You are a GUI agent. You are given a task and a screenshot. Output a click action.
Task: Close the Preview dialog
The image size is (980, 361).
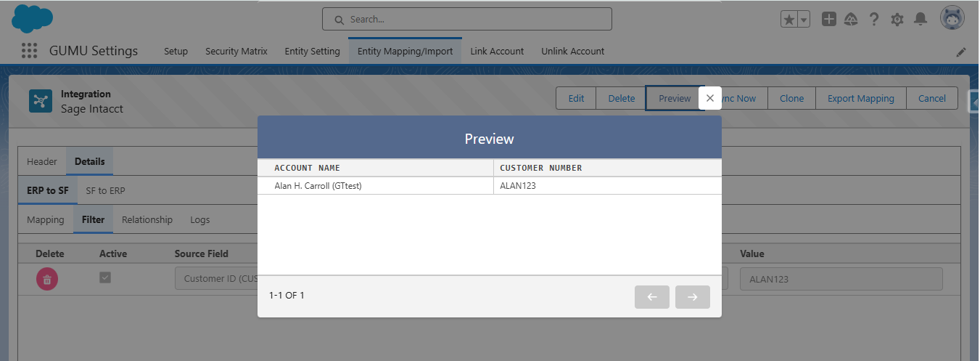tap(710, 98)
